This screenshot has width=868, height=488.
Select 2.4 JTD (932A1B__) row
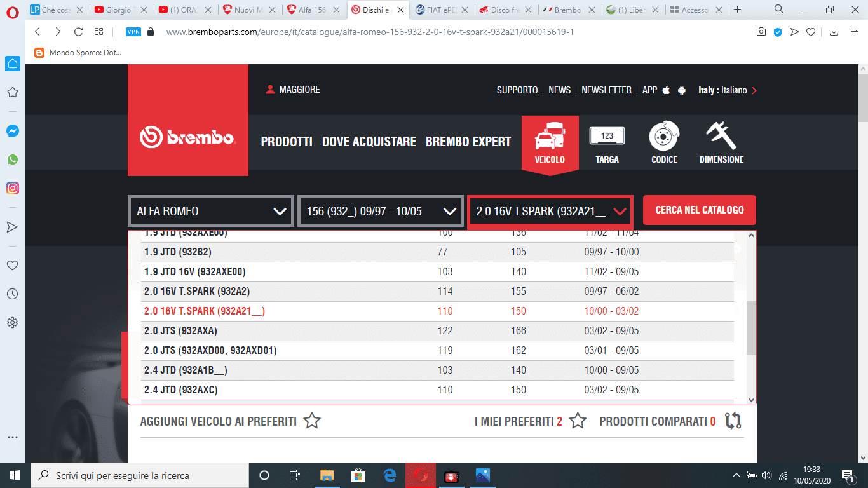coord(437,370)
